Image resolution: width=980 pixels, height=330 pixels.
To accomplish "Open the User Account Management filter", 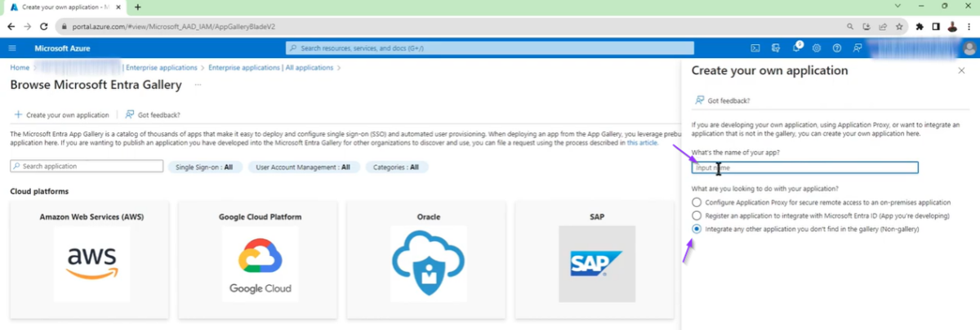I will 303,167.
